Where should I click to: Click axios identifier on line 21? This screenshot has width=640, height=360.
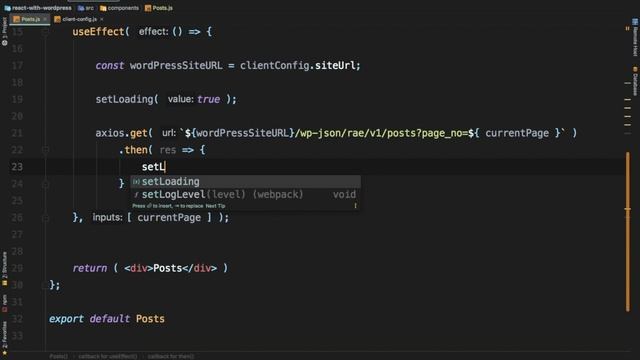[x=110, y=133]
